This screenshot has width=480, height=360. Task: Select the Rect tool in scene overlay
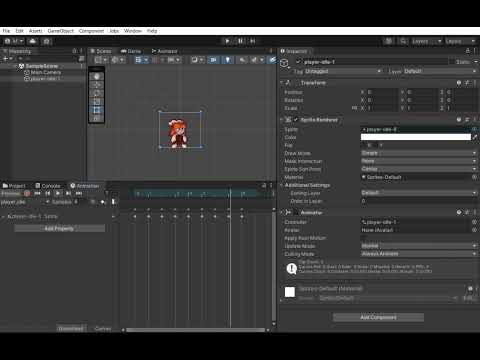pyautogui.click(x=97, y=110)
